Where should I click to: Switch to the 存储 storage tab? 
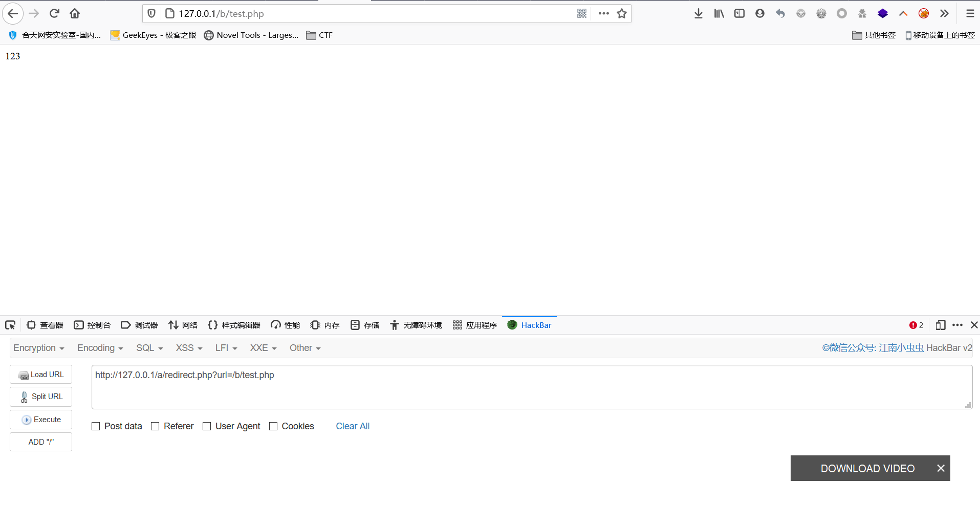(365, 325)
